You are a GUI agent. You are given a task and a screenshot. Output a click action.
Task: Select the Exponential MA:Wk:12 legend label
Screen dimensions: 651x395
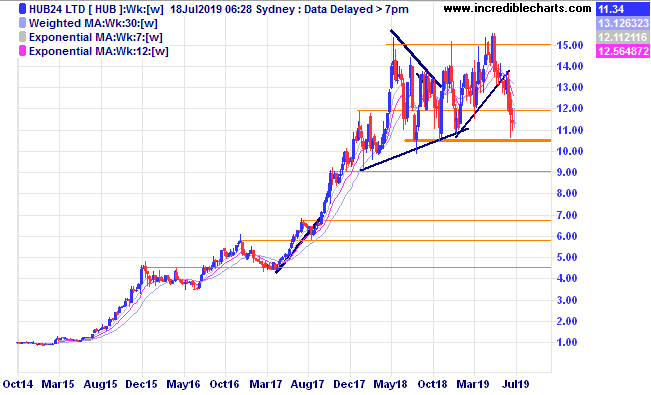[98, 52]
